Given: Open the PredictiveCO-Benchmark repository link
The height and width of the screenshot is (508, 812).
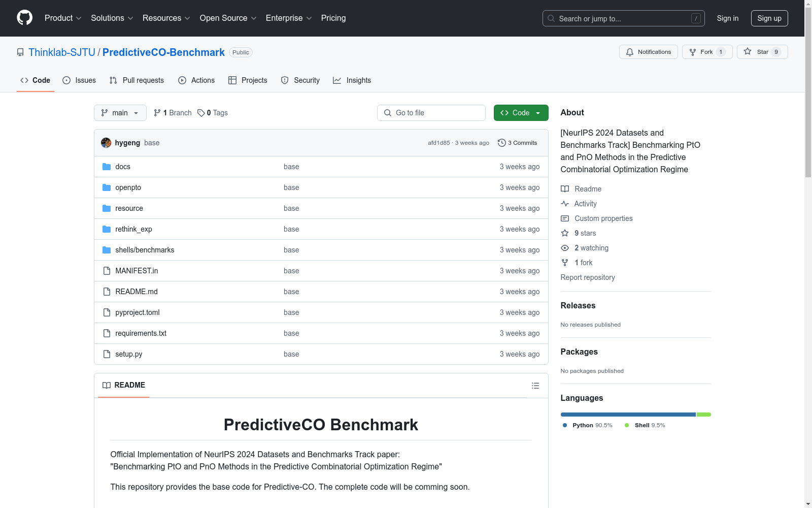Looking at the screenshot, I should coord(163,52).
